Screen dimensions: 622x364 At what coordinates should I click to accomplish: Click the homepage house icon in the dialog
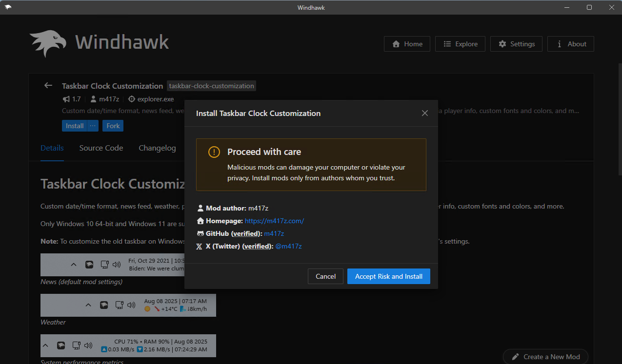pyautogui.click(x=200, y=221)
